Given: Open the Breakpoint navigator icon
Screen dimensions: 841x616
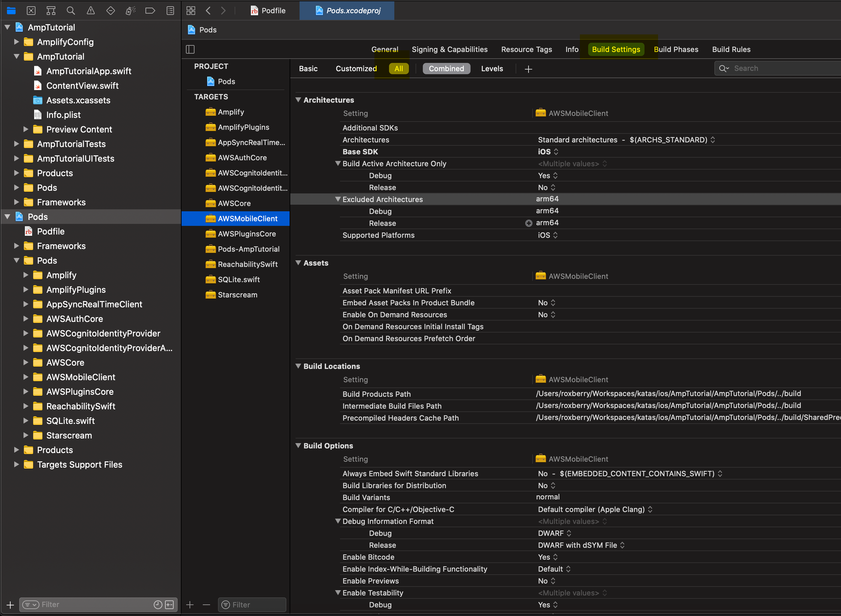Looking at the screenshot, I should [x=150, y=11].
